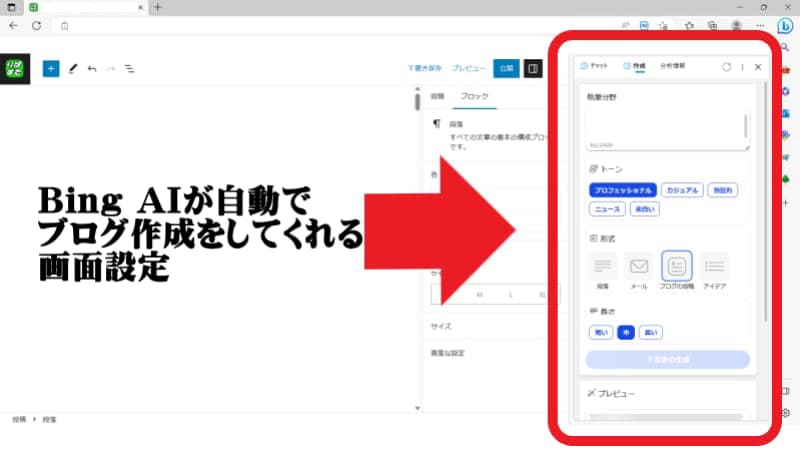Open the block inserter plus button

51,68
